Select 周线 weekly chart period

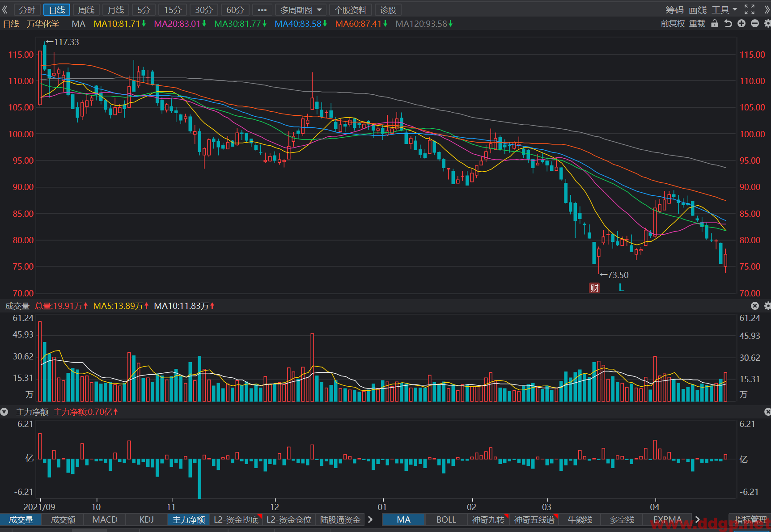click(x=86, y=10)
